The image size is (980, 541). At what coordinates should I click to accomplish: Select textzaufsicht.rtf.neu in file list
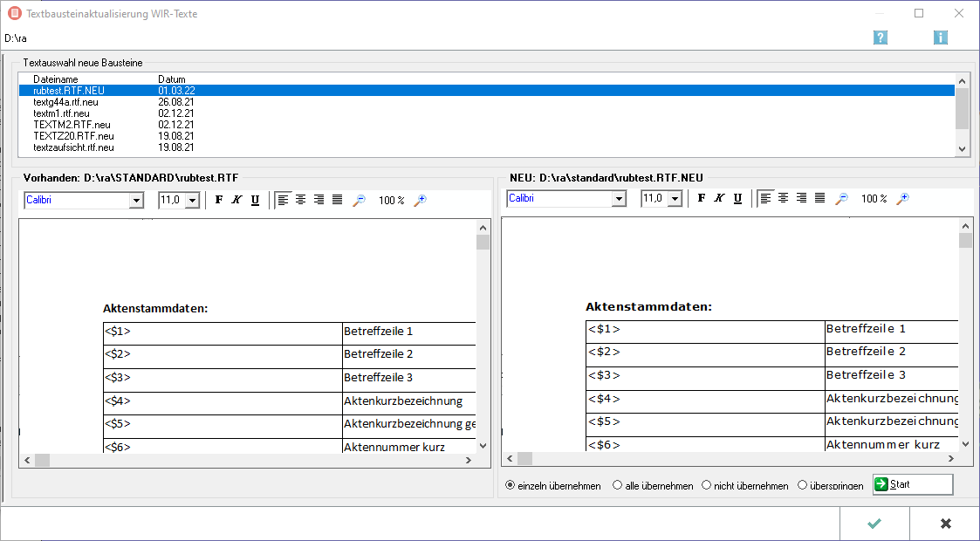pos(486,147)
